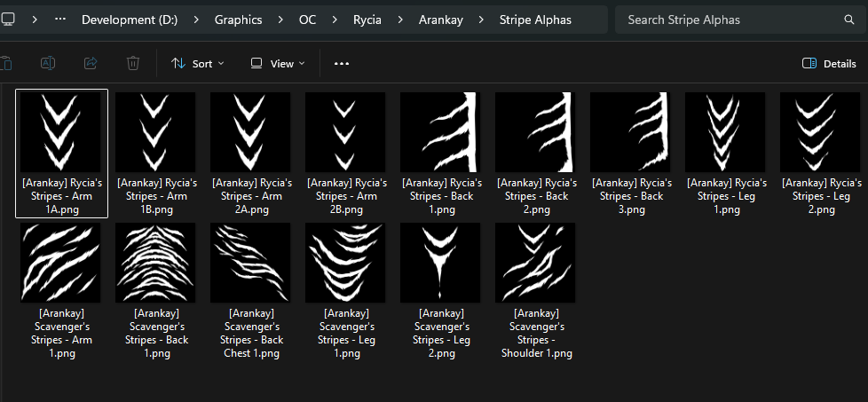The width and height of the screenshot is (868, 402).
Task: Select Rycia's Stripes Back 3 thumbnail
Action: 630,132
